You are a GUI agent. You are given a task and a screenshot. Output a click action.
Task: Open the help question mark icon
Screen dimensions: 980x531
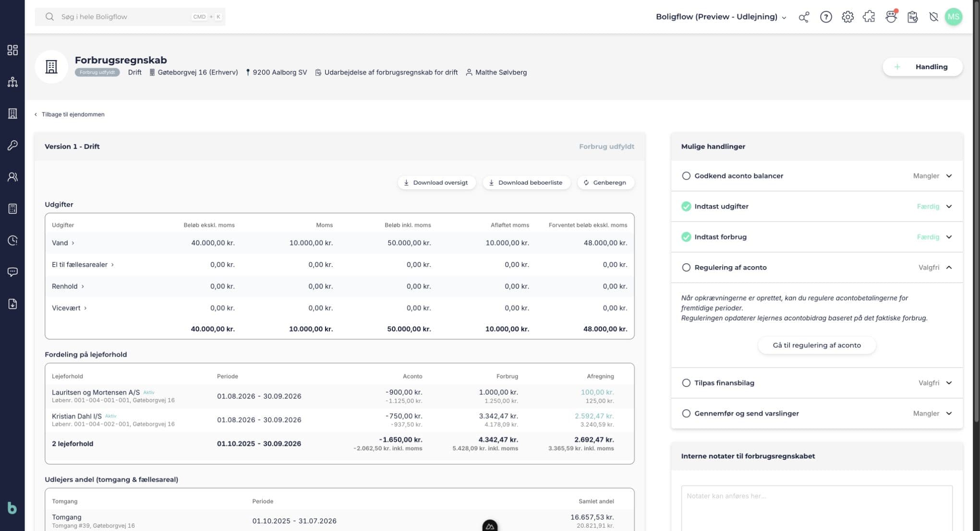pyautogui.click(x=826, y=17)
